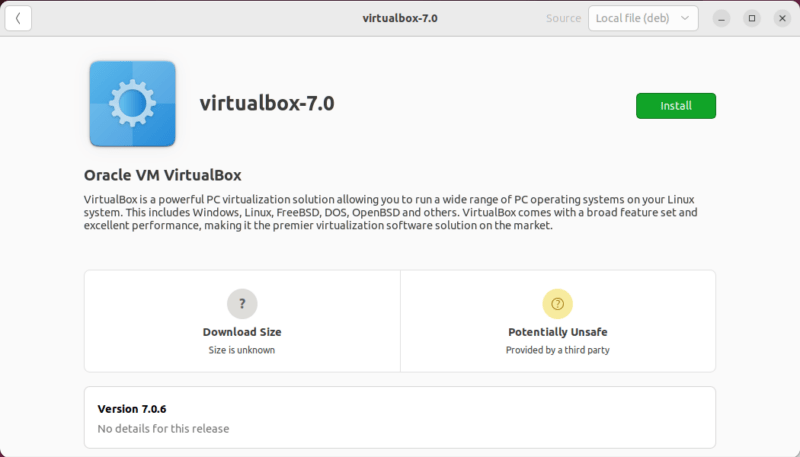Click the VirtualBox description paragraph
800x457 pixels.
pyautogui.click(x=390, y=212)
